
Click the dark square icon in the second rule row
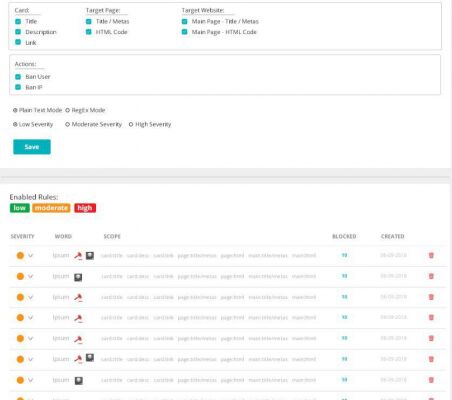click(x=78, y=277)
